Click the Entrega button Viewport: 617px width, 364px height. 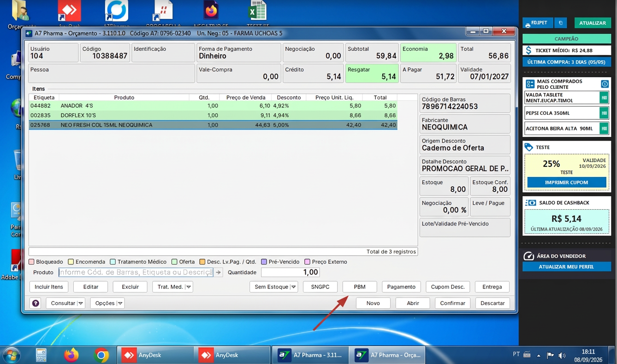pyautogui.click(x=492, y=287)
